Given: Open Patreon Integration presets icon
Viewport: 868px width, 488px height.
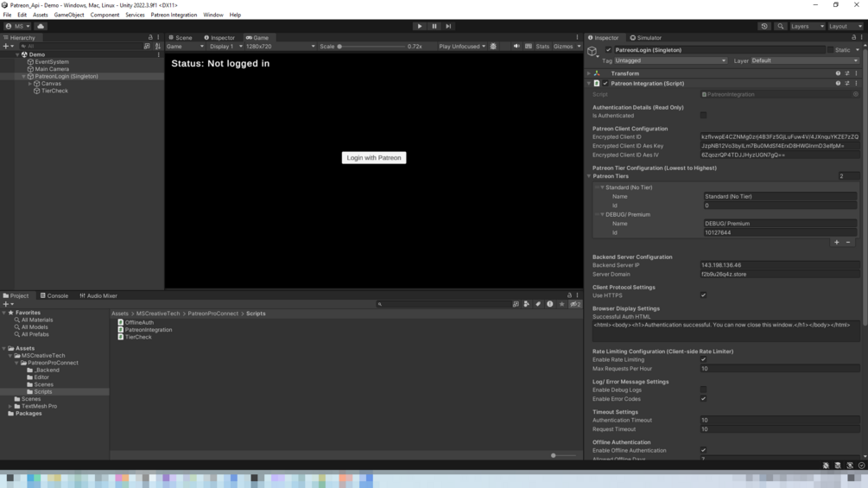Looking at the screenshot, I should tap(847, 84).
